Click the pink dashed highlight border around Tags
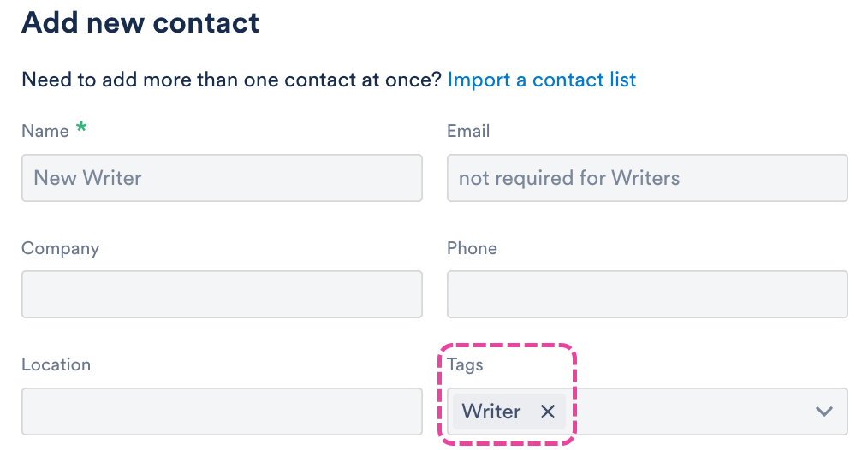Screen dimensions: 868x450 (505, 346)
